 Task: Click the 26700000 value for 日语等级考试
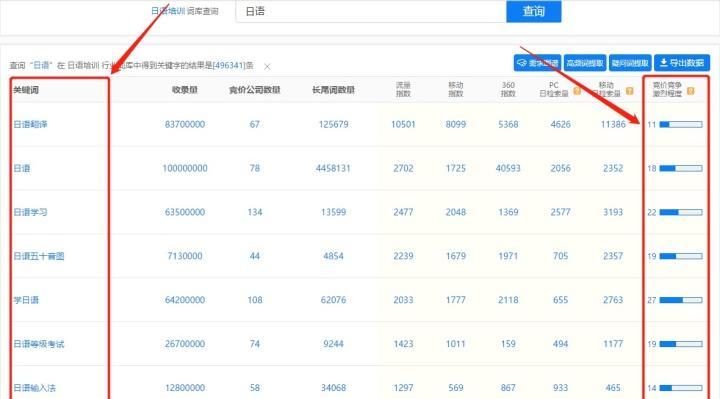(185, 344)
